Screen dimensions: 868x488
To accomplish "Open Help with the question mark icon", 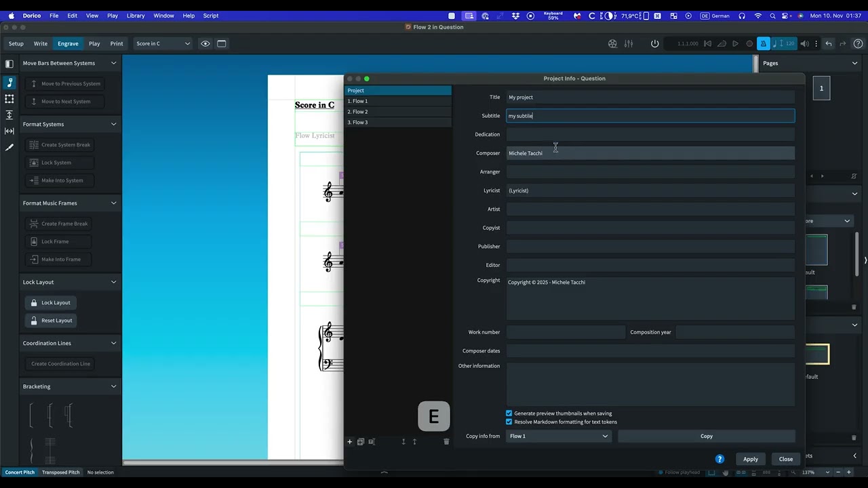I will click(x=858, y=43).
